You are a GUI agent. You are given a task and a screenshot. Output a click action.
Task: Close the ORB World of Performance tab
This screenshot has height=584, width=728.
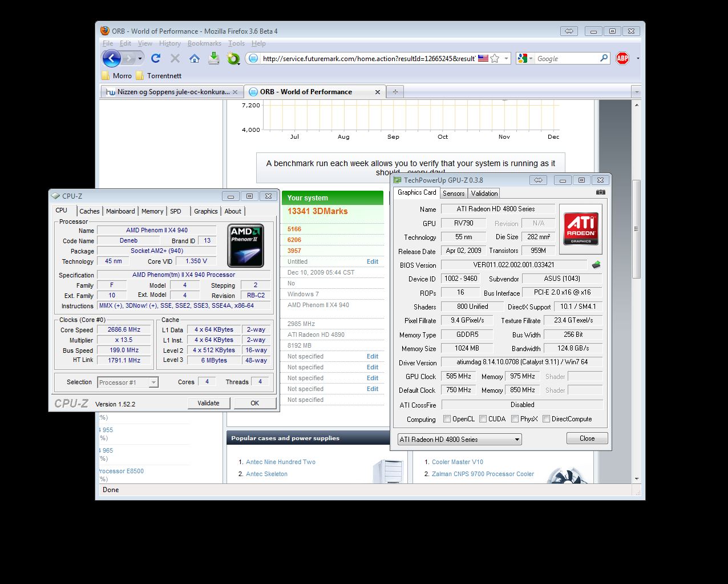click(378, 92)
